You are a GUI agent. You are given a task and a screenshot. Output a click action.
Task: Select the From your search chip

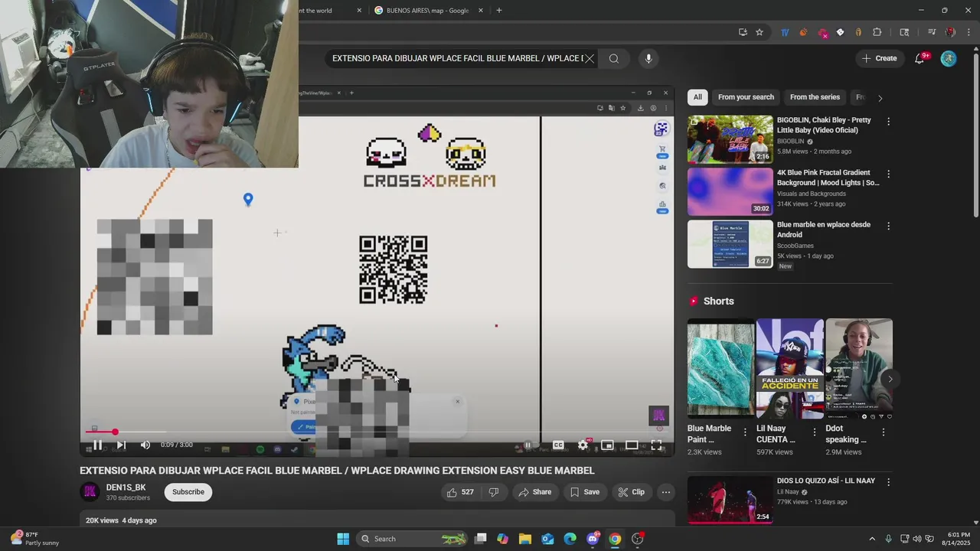(x=746, y=97)
